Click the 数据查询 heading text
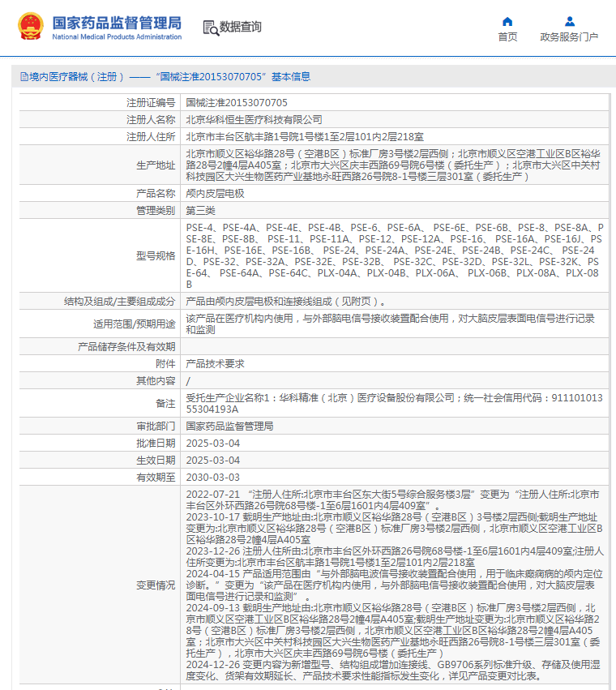This screenshot has width=616, height=690. click(x=240, y=27)
